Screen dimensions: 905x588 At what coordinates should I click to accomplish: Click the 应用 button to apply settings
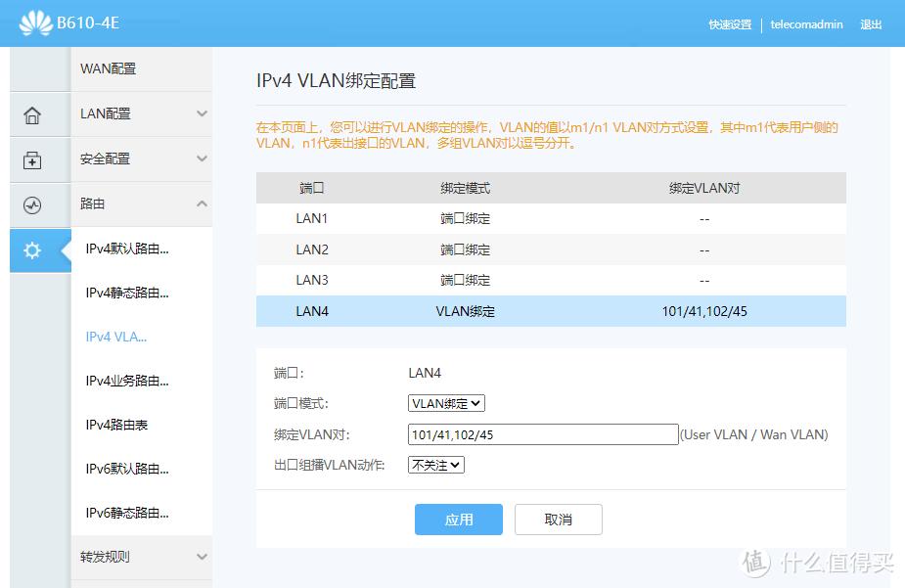(x=458, y=520)
